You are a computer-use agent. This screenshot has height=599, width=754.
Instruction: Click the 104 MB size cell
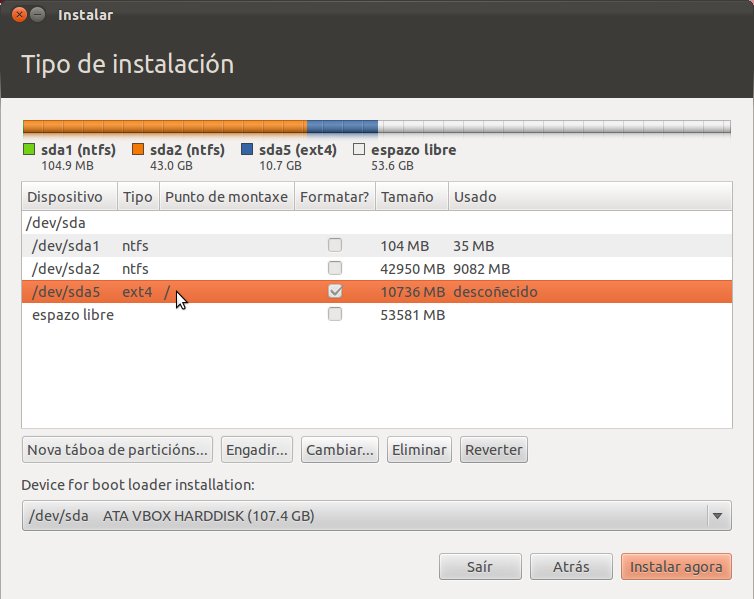coord(404,246)
